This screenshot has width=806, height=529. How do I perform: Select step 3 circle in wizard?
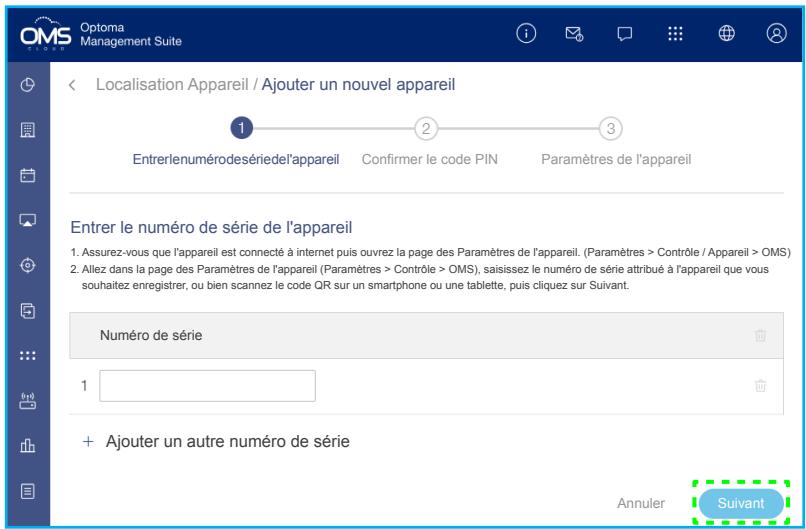(611, 128)
